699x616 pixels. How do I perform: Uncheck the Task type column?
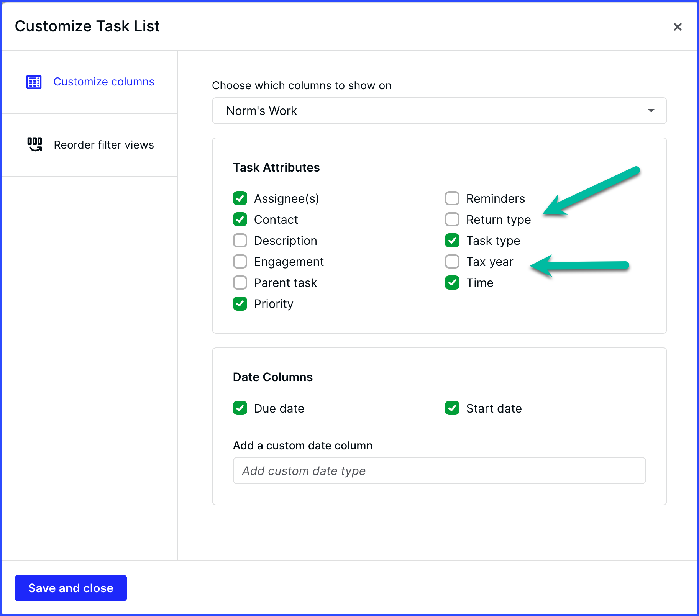452,241
